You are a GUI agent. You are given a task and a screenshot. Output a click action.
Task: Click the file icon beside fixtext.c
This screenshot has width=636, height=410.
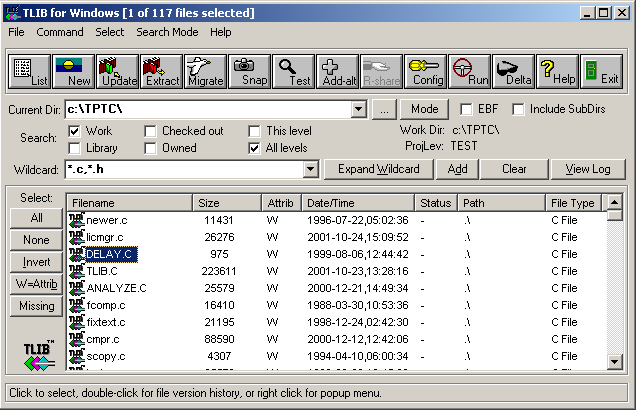(77, 322)
